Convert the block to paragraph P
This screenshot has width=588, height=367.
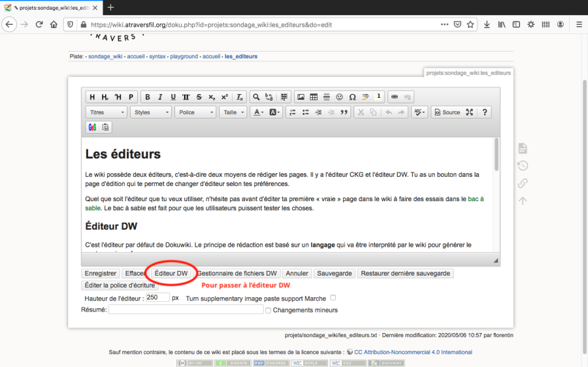pyautogui.click(x=131, y=97)
